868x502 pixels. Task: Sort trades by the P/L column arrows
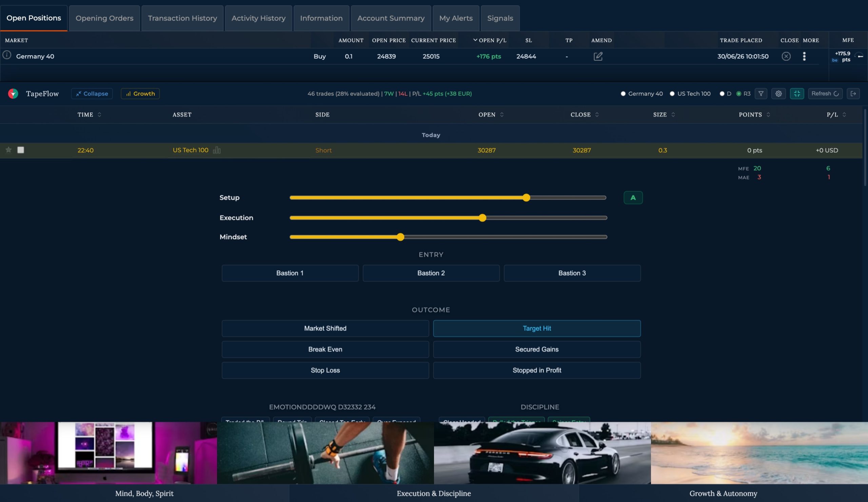pos(844,115)
